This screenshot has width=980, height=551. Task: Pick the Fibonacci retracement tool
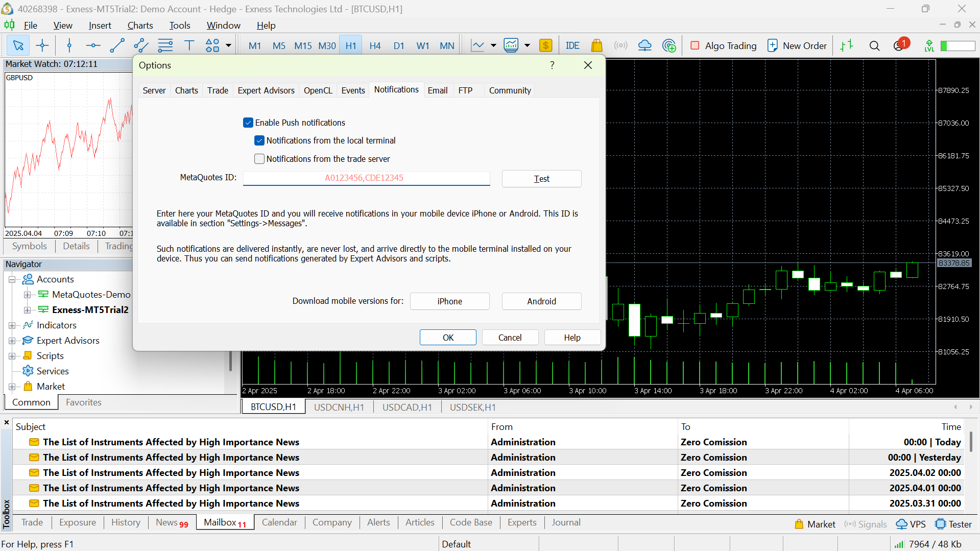point(165,45)
